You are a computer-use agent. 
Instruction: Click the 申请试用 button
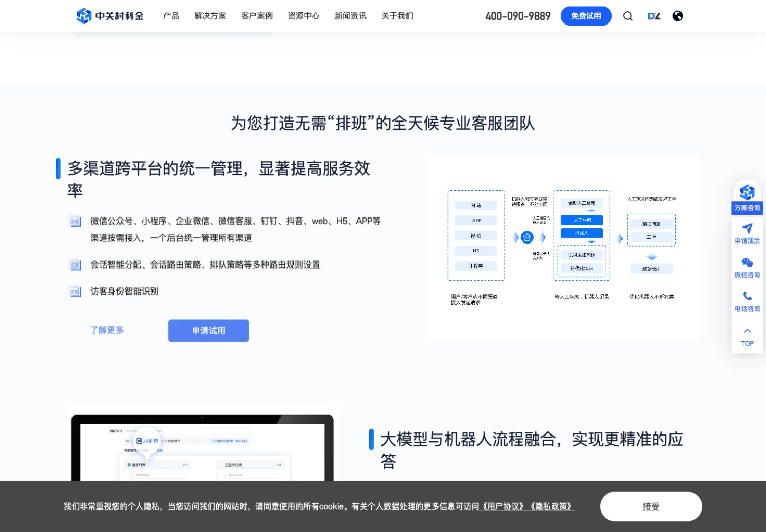pos(208,330)
